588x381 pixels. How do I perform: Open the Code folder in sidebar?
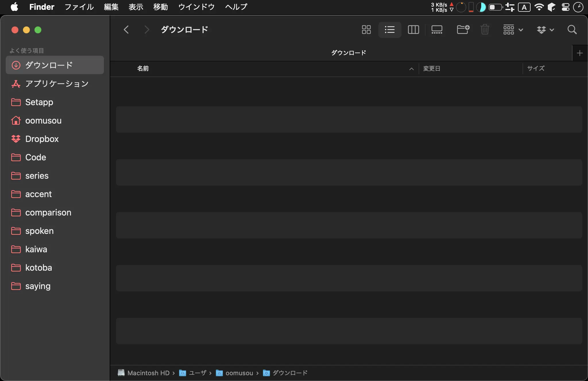click(x=55, y=157)
